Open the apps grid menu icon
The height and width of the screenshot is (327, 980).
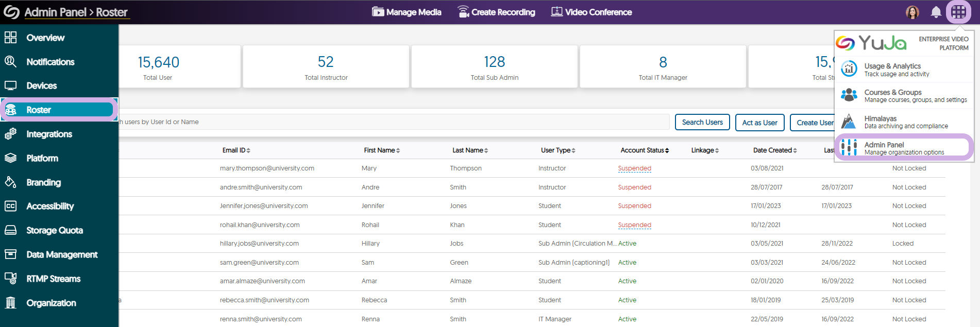958,12
